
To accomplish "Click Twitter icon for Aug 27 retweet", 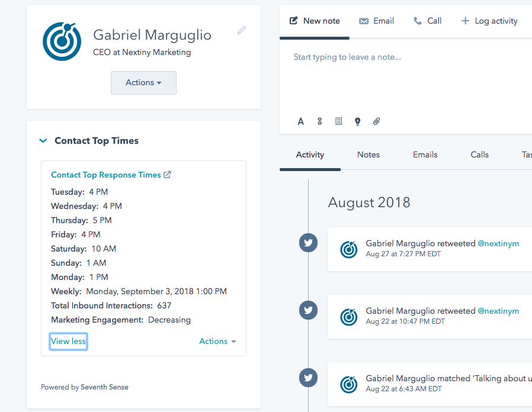I will (x=309, y=243).
